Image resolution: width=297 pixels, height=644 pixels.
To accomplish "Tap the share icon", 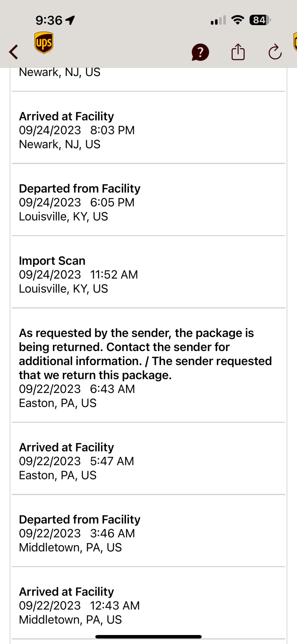I will (238, 52).
